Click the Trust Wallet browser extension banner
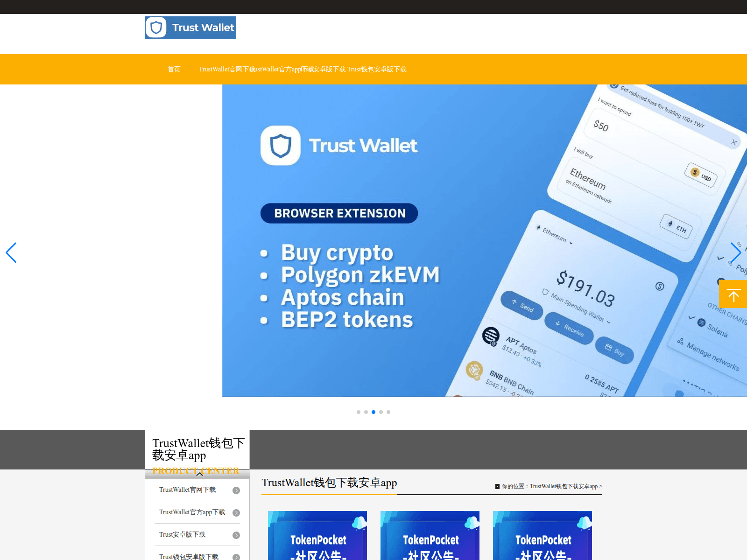Viewport: 747px width, 560px height. tap(485, 240)
